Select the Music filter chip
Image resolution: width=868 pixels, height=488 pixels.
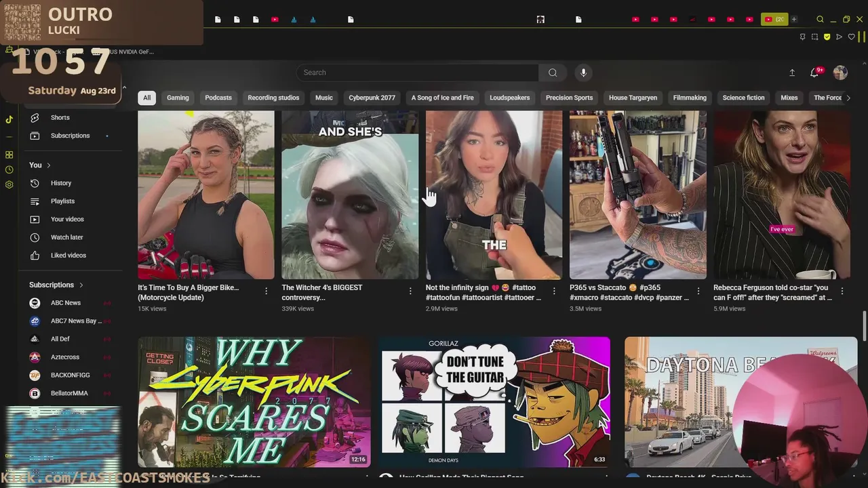(x=324, y=98)
